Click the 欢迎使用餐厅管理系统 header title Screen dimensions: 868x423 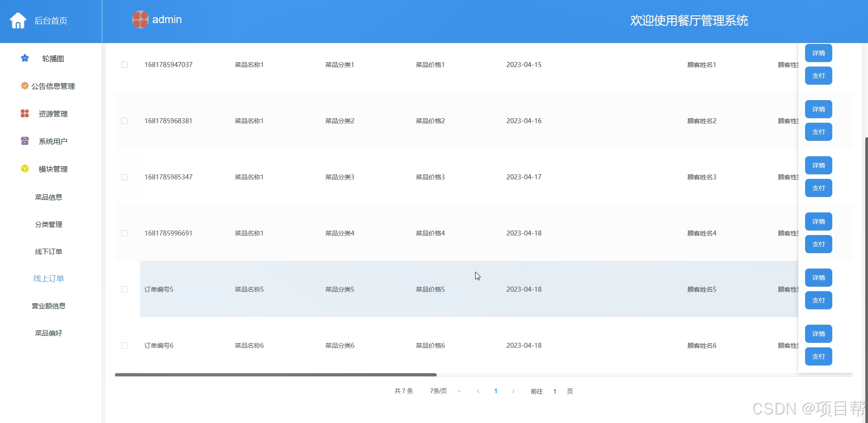point(689,20)
